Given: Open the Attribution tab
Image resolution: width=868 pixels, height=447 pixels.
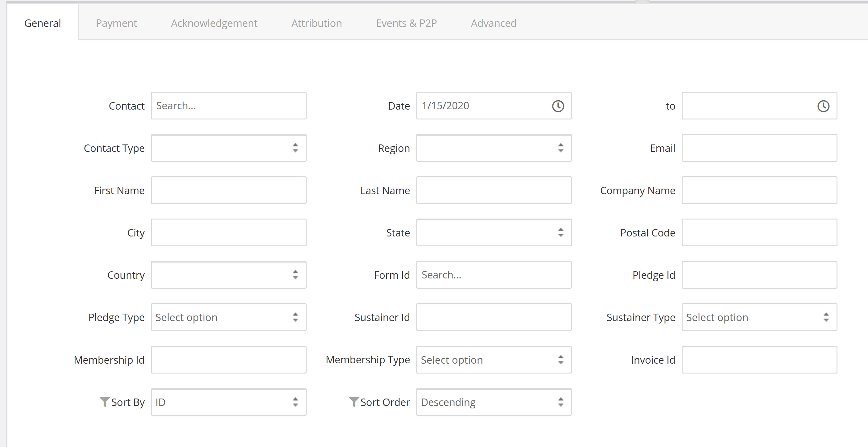Looking at the screenshot, I should click(x=316, y=23).
